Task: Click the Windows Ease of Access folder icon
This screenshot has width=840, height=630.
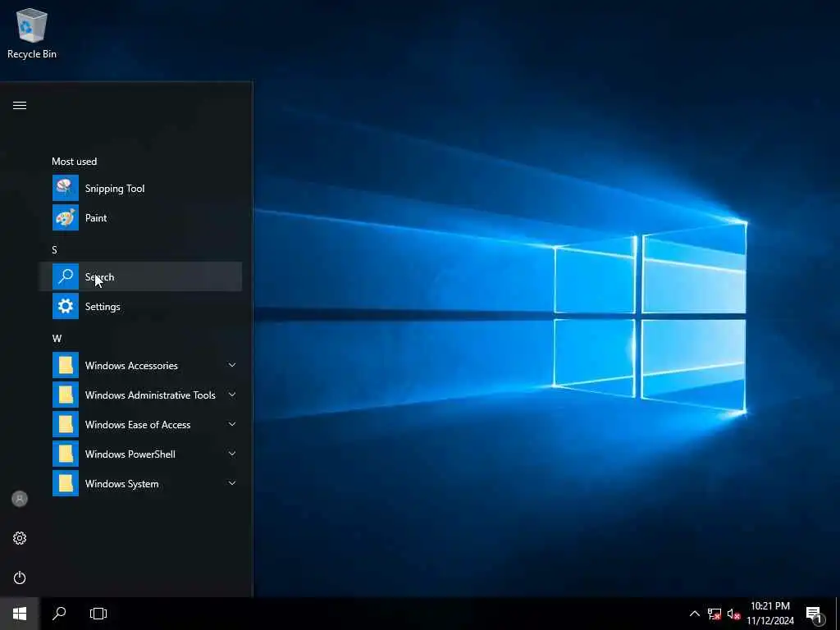Action: click(x=66, y=424)
